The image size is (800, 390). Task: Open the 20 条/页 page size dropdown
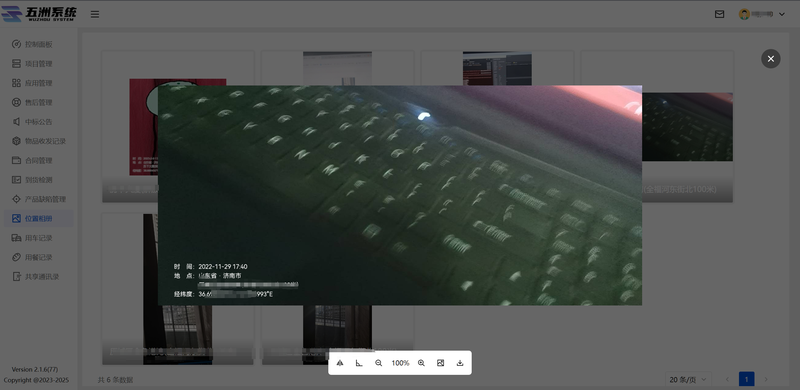[688, 379]
